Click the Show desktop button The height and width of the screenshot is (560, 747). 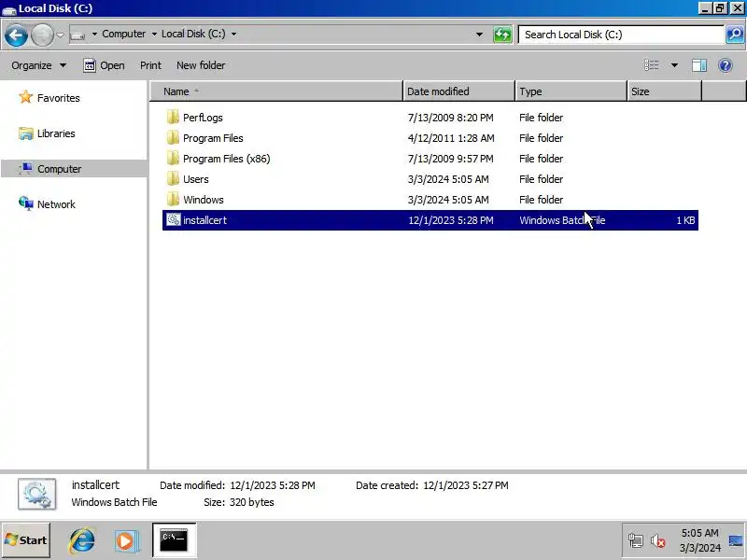[736, 540]
